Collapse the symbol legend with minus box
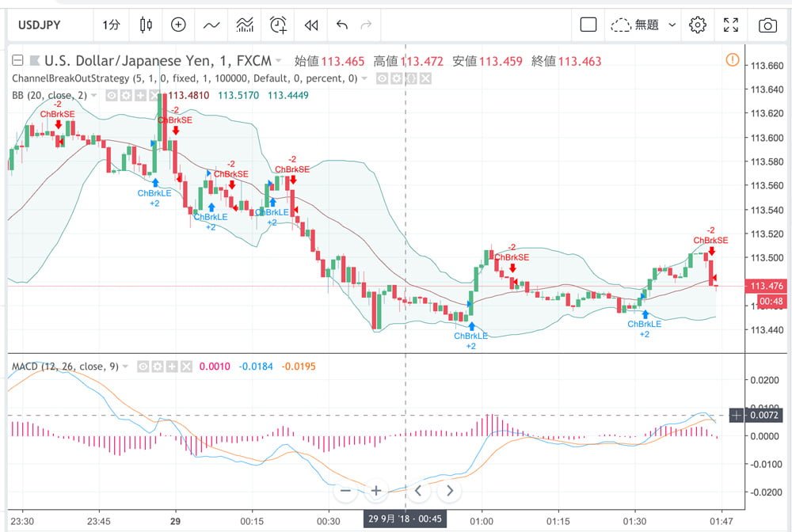The width and height of the screenshot is (792, 532). 17,60
